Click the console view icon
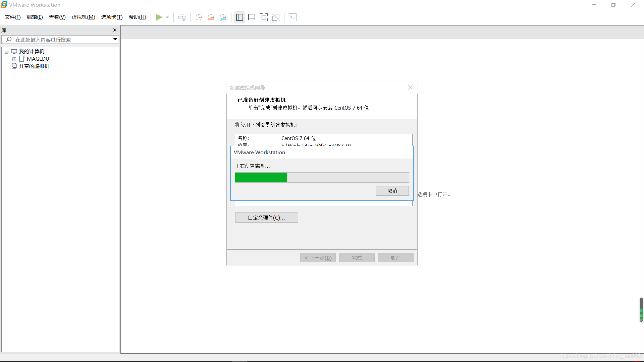 (292, 17)
